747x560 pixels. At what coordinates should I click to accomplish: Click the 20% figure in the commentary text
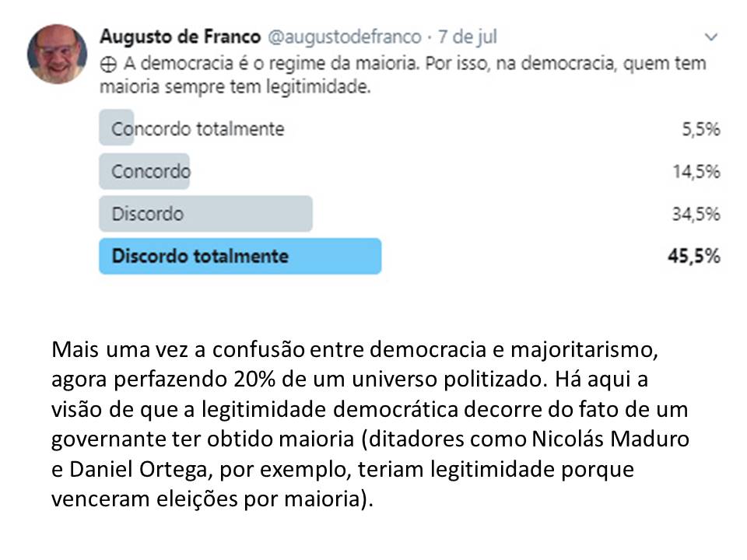[254, 380]
